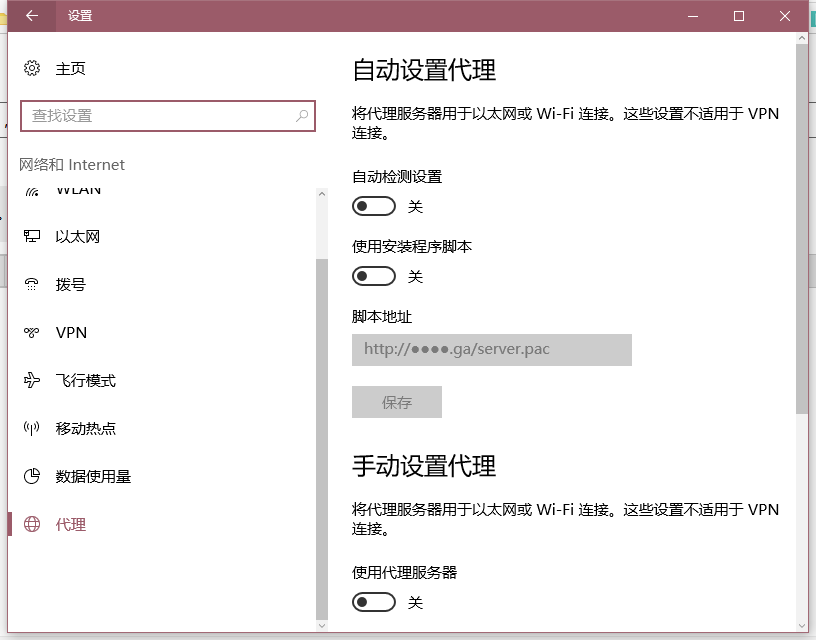Image resolution: width=816 pixels, height=640 pixels.
Task: Click the 保存 button
Action: click(x=397, y=402)
